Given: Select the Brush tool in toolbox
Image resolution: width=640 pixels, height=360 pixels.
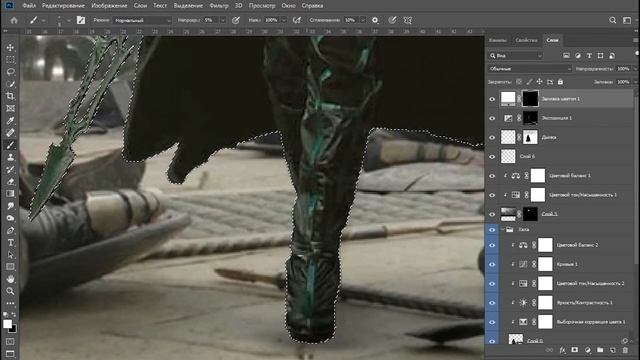Looking at the screenshot, I should (10, 145).
